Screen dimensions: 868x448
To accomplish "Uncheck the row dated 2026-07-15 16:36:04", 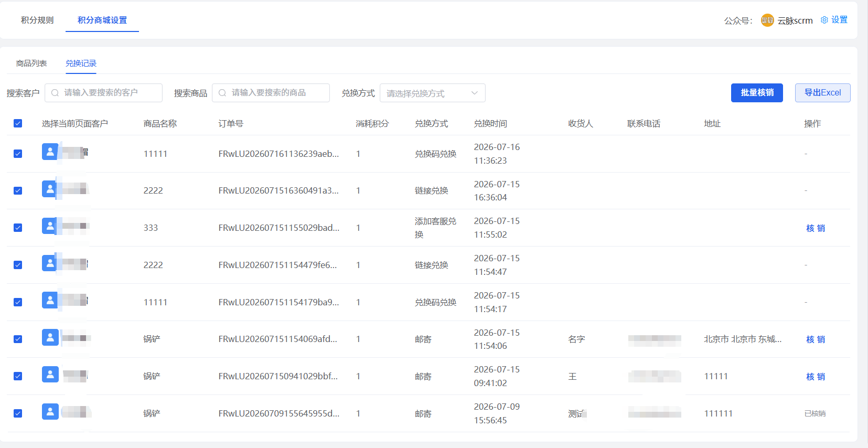I will click(x=18, y=190).
